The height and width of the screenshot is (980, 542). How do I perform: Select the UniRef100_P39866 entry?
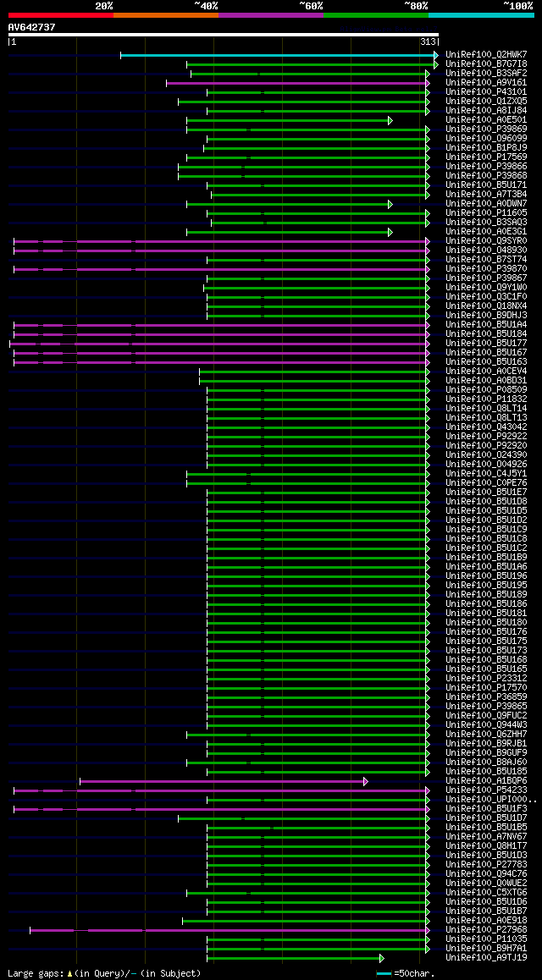click(486, 166)
